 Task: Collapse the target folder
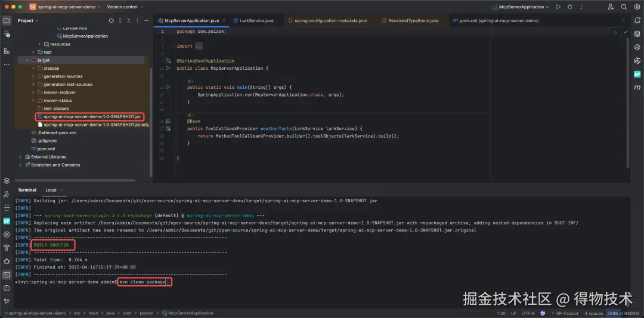(27, 60)
